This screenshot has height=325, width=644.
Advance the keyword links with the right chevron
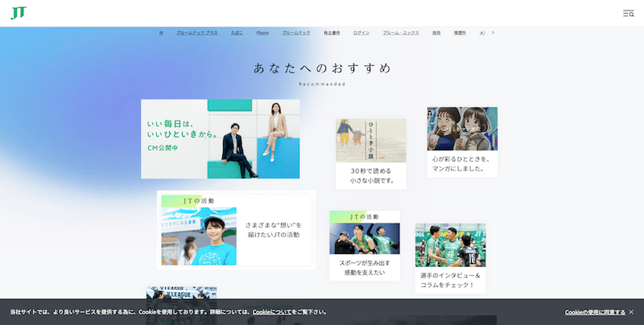coord(493,32)
